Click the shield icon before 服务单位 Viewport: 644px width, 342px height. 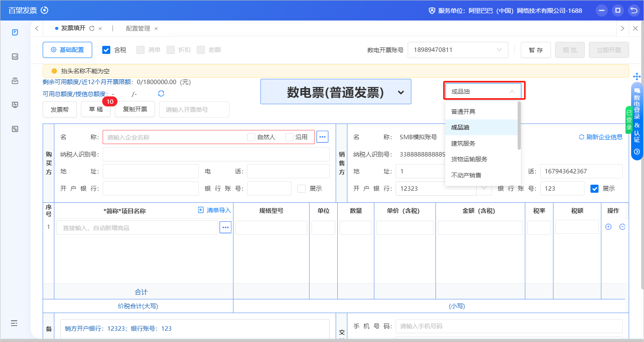click(x=432, y=10)
